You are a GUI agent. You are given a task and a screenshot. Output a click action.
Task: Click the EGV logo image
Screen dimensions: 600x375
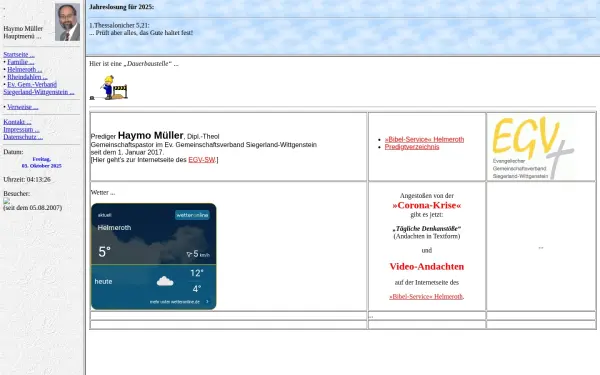533,148
